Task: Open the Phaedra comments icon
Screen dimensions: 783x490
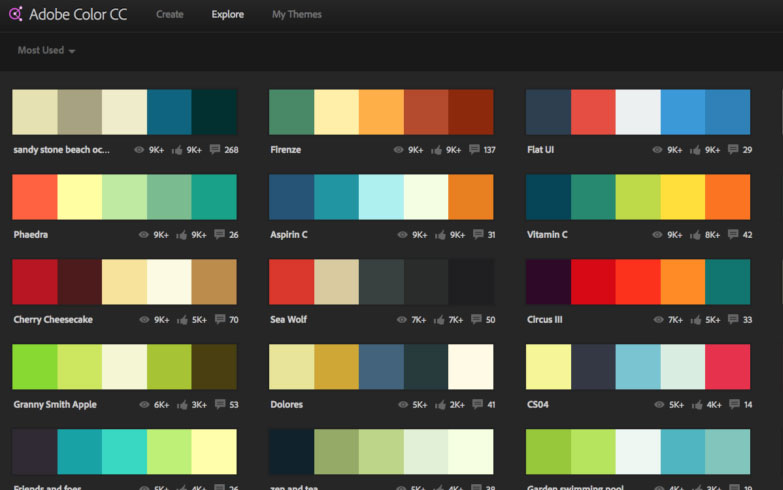Action: coord(219,234)
